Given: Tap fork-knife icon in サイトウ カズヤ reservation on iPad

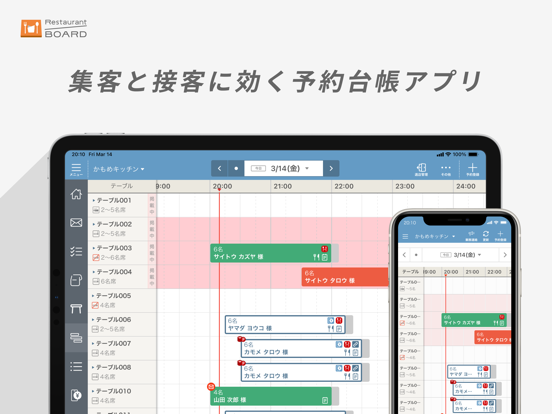Looking at the screenshot, I should [316, 258].
